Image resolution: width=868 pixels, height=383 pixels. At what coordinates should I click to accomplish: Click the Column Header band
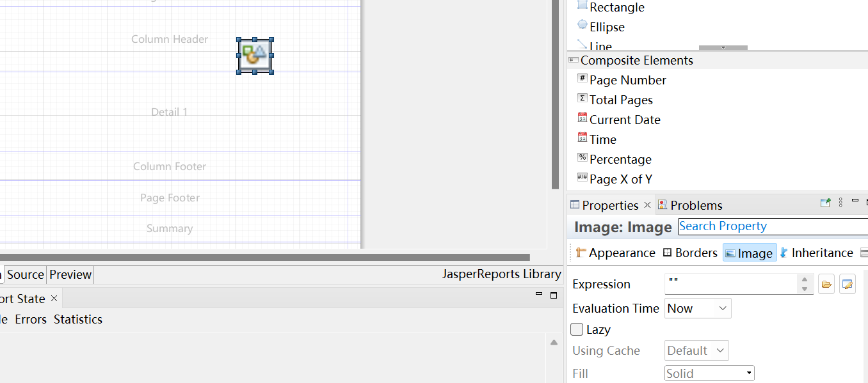tap(170, 39)
